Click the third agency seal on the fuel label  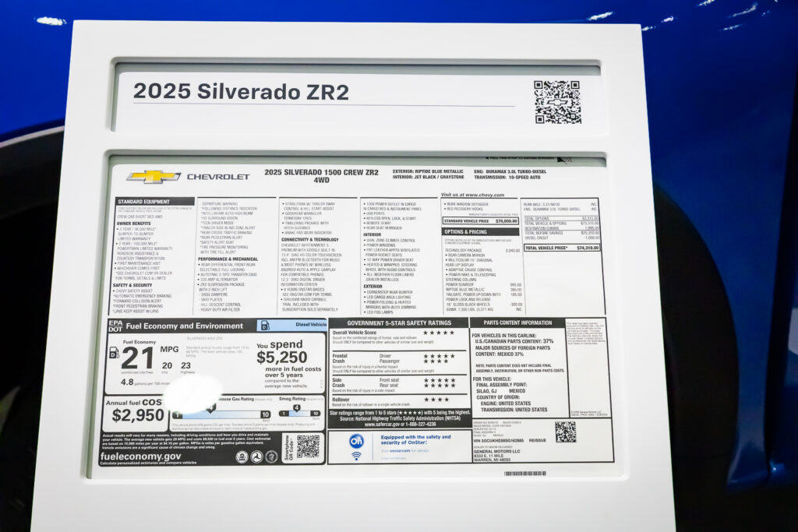tap(272, 456)
